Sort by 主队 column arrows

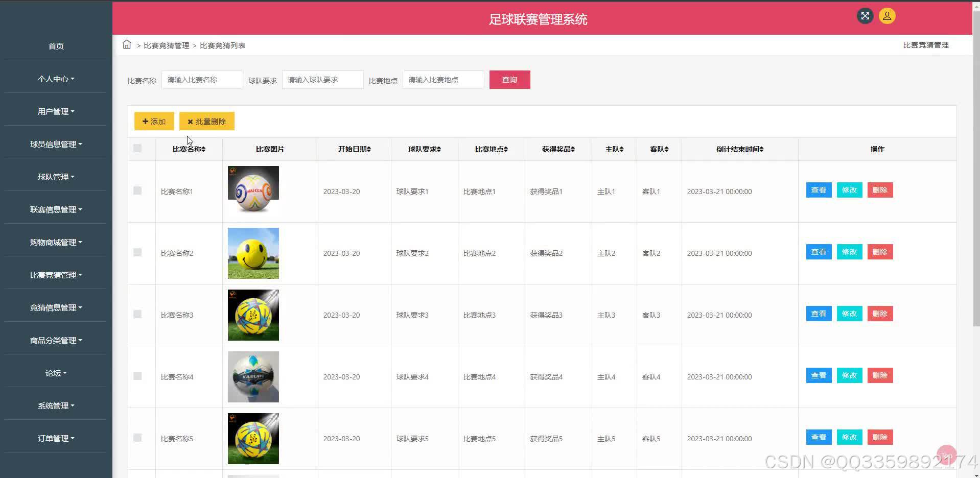[622, 149]
